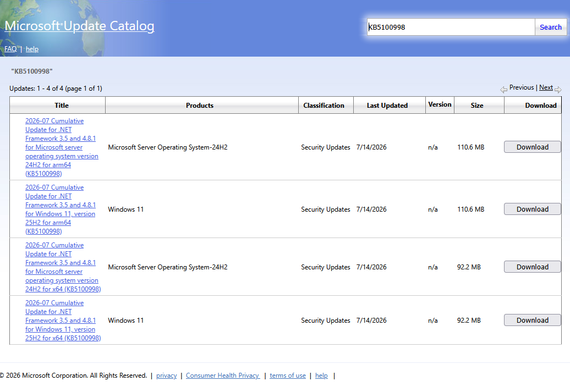Click 7/14/2026 date in server arm64 row
570x392 pixels.
[371, 147]
